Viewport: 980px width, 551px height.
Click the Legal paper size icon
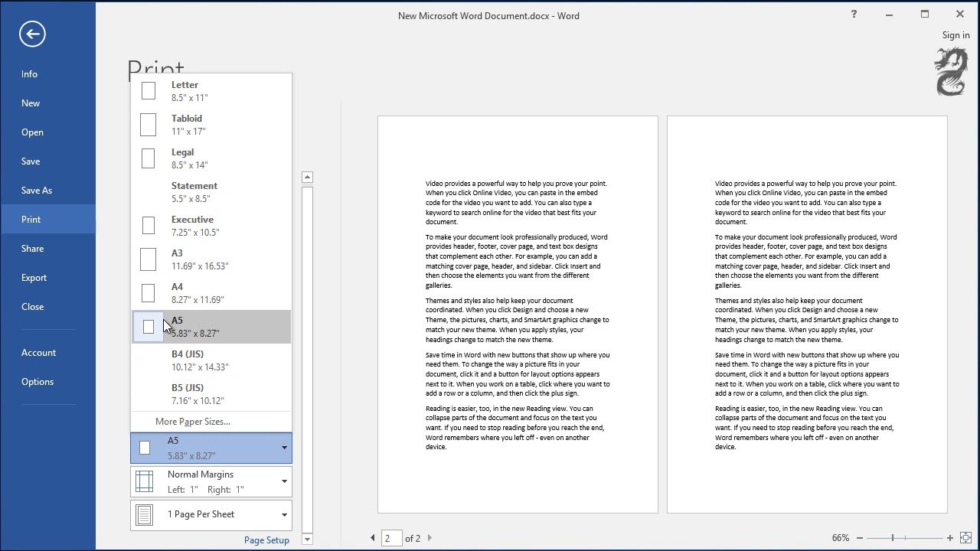click(x=149, y=158)
